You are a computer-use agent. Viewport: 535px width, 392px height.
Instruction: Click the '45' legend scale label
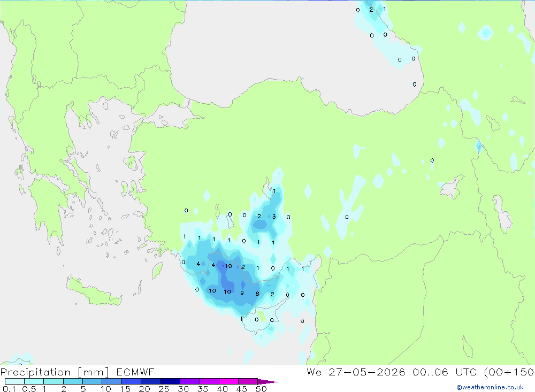[242, 389]
